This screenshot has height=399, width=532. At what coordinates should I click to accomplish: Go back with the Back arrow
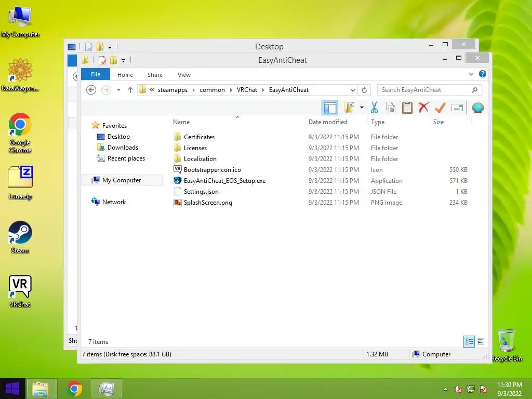91,90
